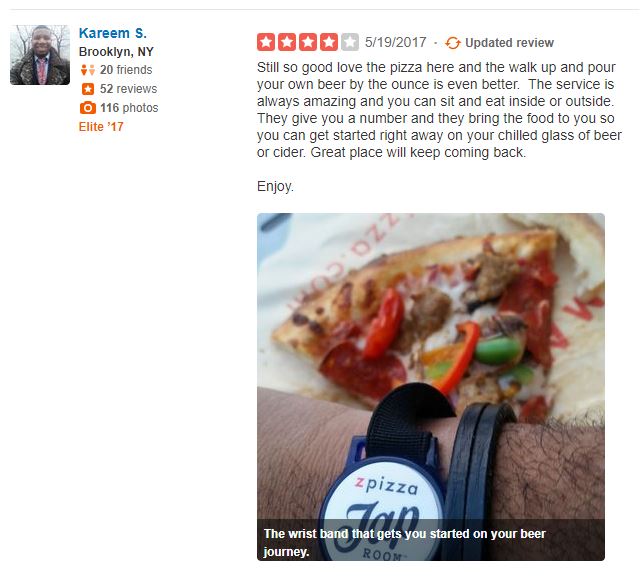Open the pizza and wristband photo
Screen dimensions: 643x578
[x=431, y=386]
